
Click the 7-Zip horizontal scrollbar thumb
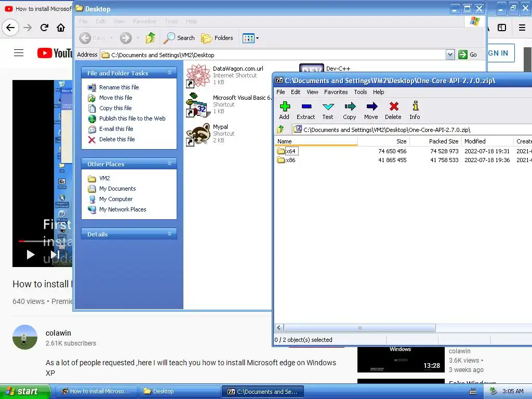360,328
